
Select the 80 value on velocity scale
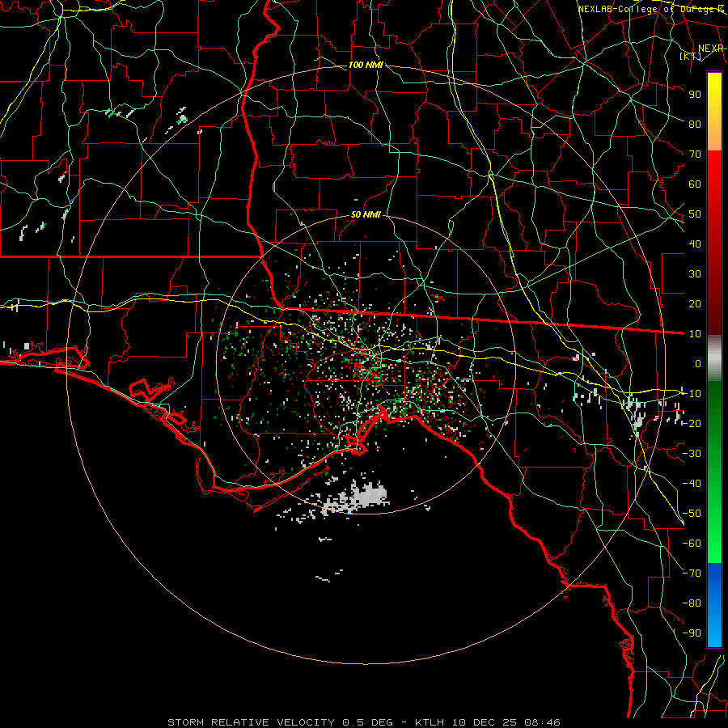(x=695, y=124)
